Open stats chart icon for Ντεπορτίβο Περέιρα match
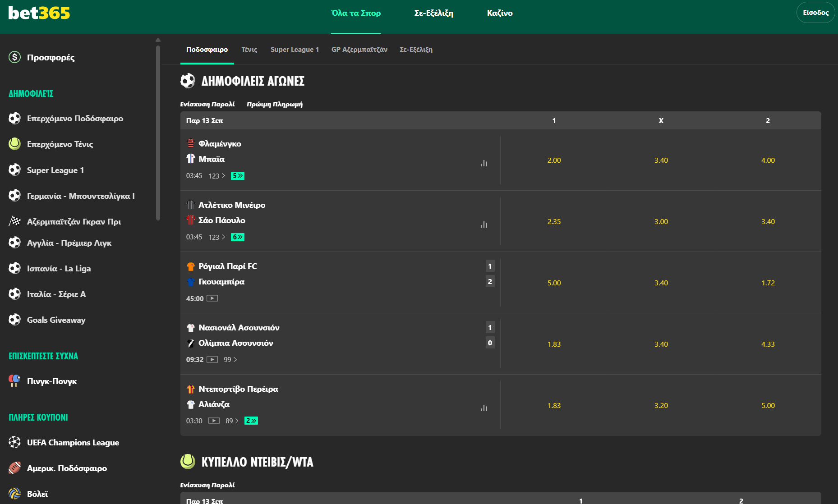 click(x=484, y=408)
